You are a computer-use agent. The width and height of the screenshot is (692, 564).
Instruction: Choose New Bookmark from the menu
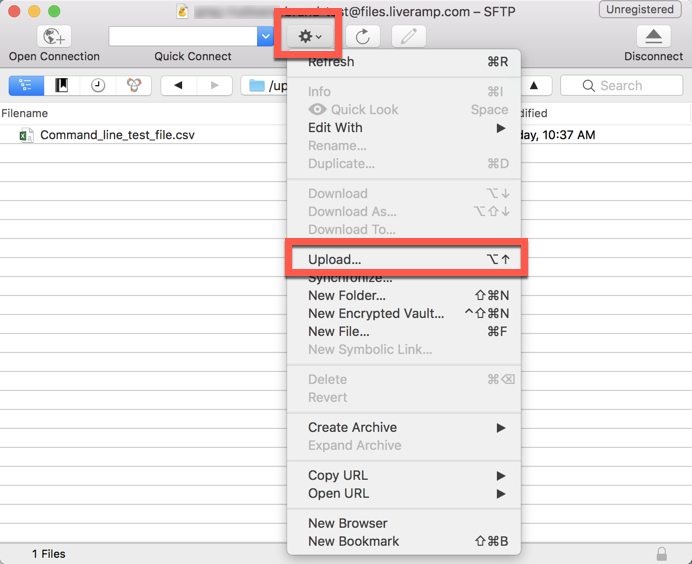pos(404,541)
